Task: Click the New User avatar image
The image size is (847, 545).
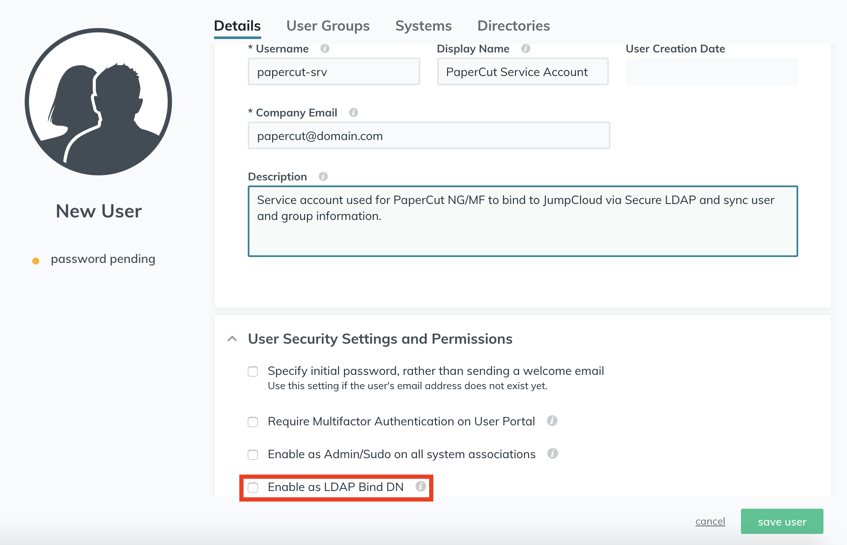Action: pos(98,102)
